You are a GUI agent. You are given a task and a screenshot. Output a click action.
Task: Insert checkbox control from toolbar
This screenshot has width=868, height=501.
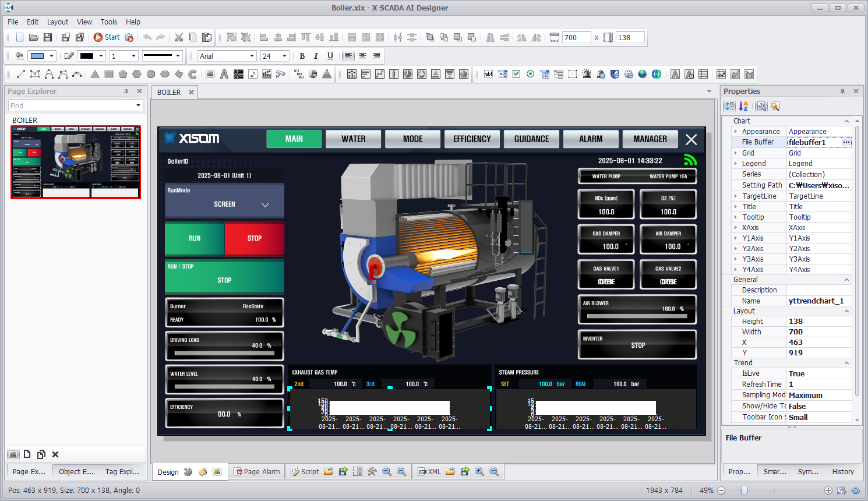coord(516,74)
